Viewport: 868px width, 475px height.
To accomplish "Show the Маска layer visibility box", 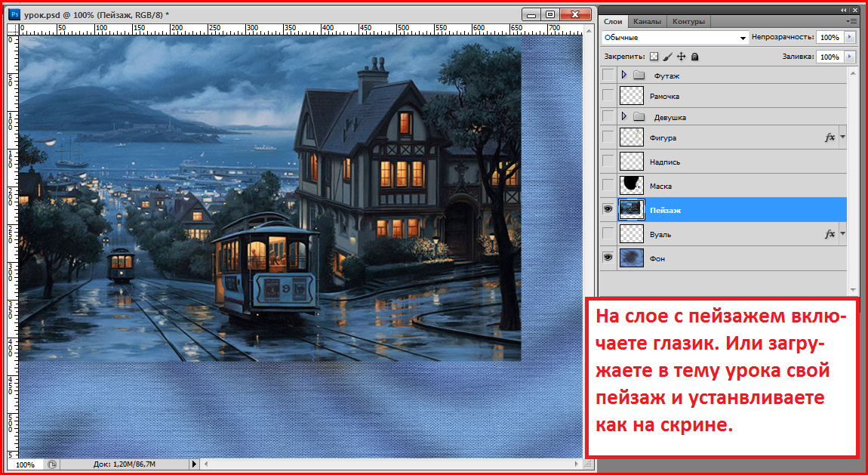I will [x=608, y=186].
